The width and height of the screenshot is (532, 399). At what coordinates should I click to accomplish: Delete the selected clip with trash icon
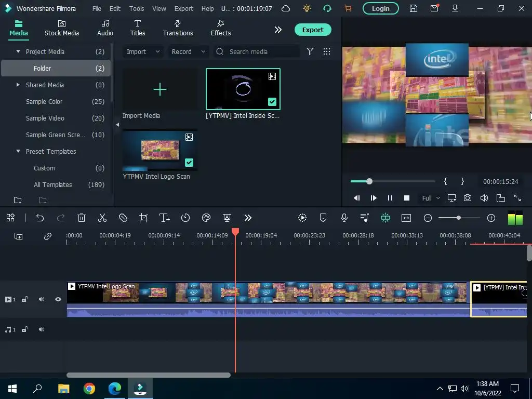click(x=82, y=218)
